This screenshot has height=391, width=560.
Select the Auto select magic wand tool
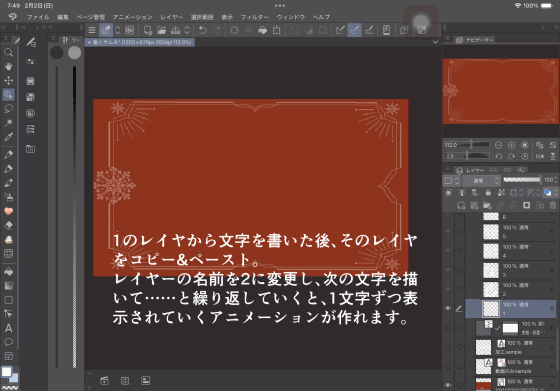[x=8, y=122]
